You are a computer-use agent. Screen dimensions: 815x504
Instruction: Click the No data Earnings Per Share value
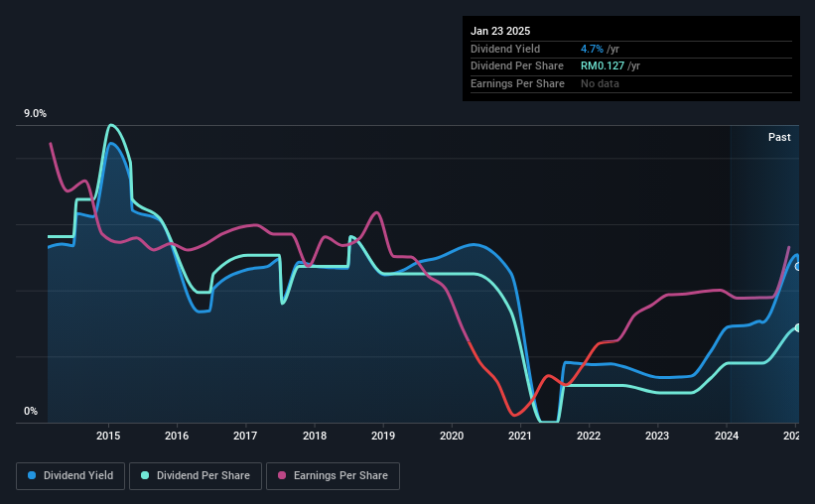(x=600, y=83)
